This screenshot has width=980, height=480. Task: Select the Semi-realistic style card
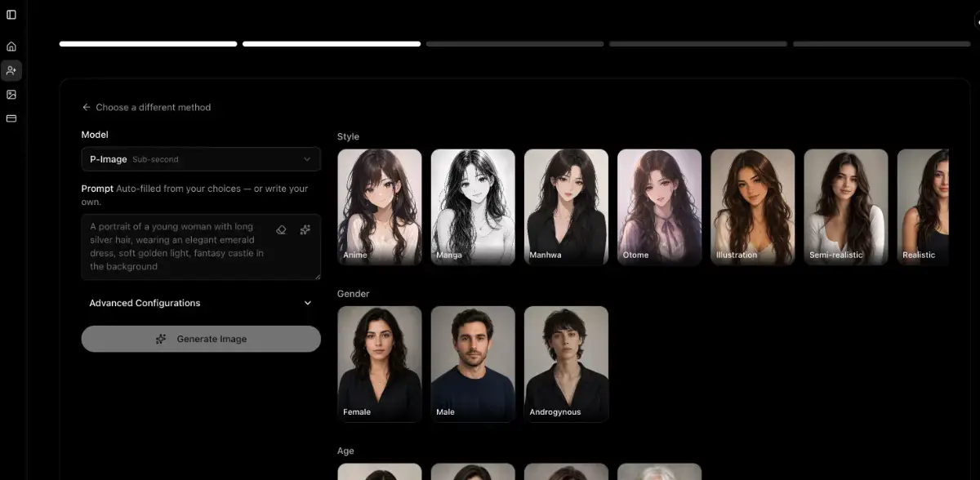click(845, 207)
